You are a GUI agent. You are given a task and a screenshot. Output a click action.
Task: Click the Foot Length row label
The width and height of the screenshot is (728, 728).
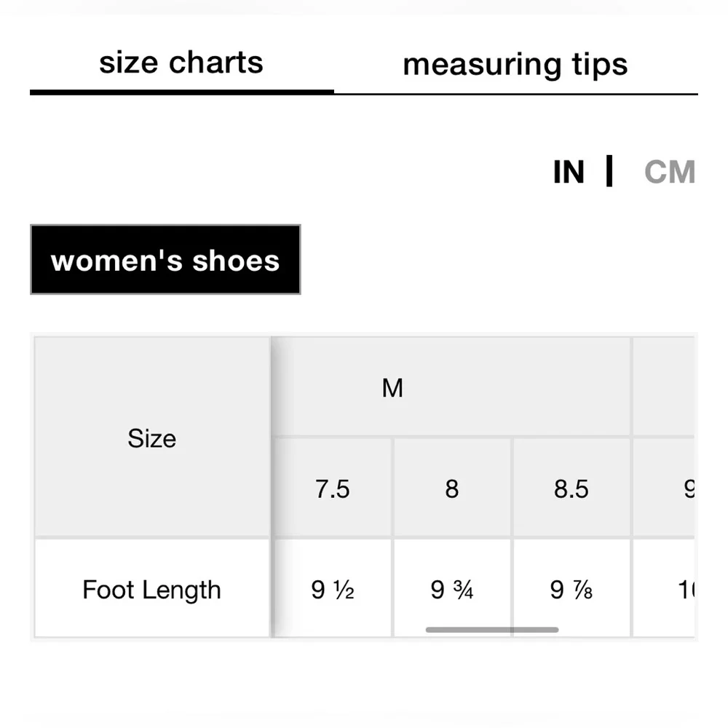pos(151,589)
